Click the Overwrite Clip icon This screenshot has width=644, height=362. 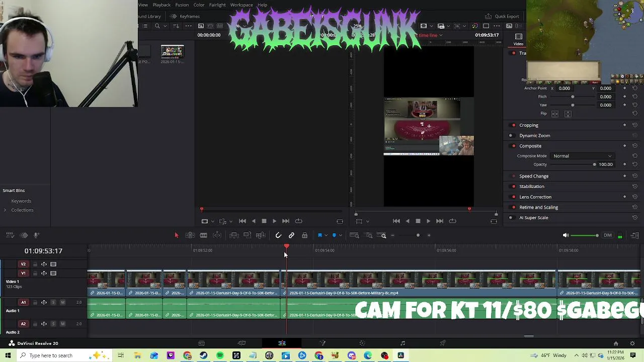(x=247, y=235)
